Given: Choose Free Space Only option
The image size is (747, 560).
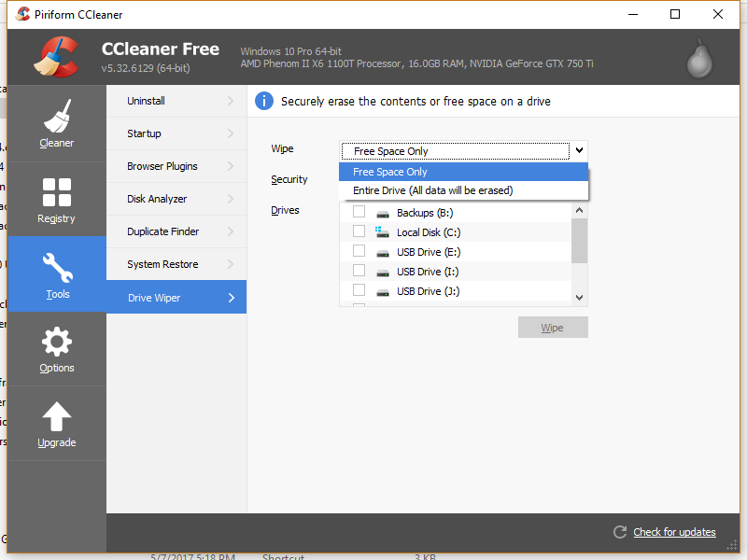Looking at the screenshot, I should click(x=463, y=172).
